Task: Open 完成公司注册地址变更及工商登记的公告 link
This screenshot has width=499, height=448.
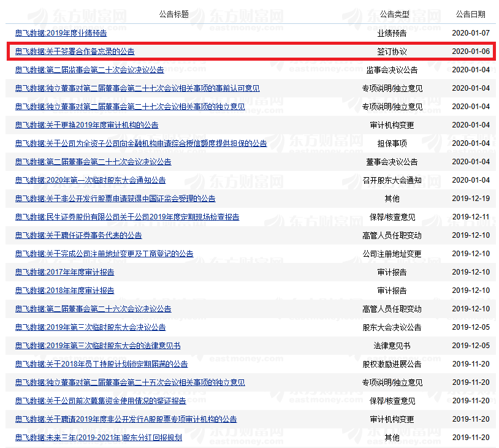Action: (104, 254)
